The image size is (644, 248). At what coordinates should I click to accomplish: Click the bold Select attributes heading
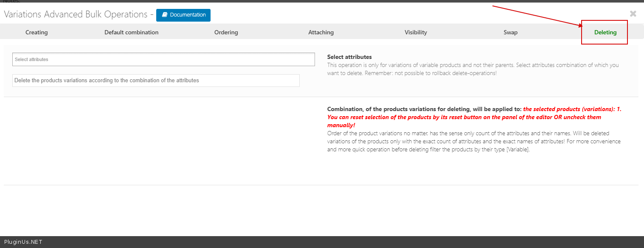pyautogui.click(x=349, y=57)
